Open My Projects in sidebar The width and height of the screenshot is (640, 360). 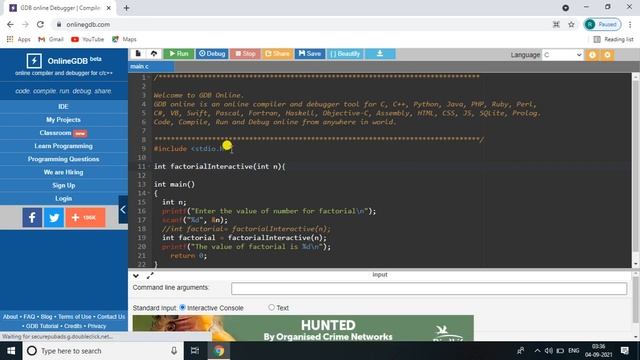tap(63, 120)
